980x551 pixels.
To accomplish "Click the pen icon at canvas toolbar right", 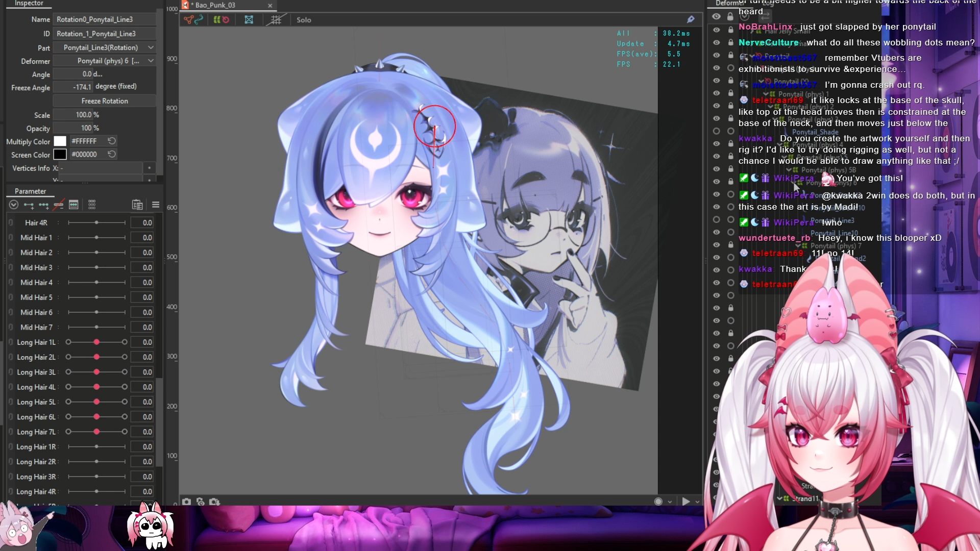I will pyautogui.click(x=691, y=19).
